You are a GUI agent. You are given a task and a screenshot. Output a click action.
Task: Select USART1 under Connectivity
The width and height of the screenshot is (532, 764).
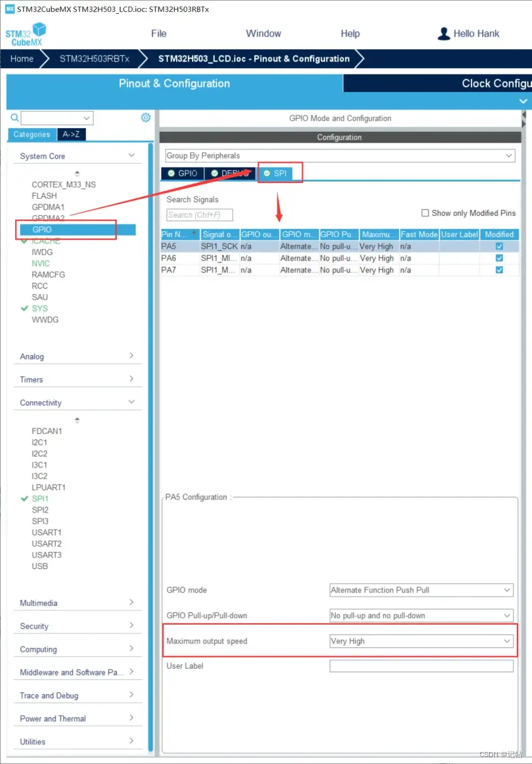(47, 532)
